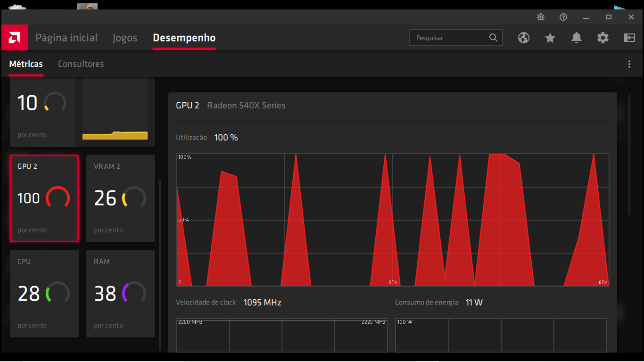The image size is (644, 362).
Task: Toggle the sidebar panel icon
Action: click(x=629, y=38)
